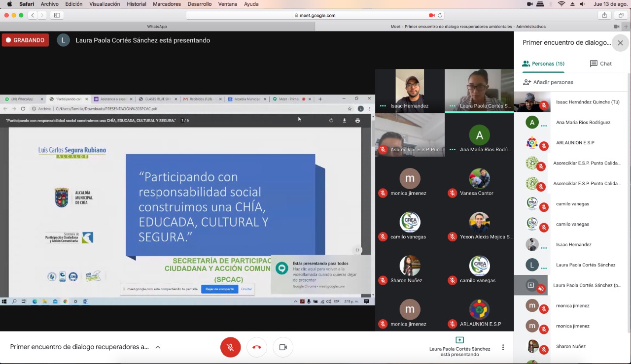Image resolution: width=631 pixels, height=364 pixels.
Task: Open the Desarrollo menu
Action: tap(199, 4)
